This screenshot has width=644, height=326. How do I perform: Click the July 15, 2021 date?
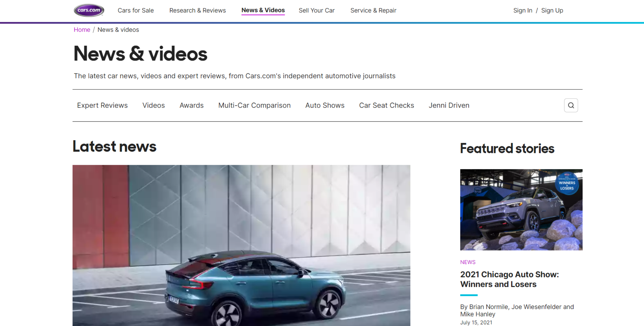[x=476, y=323]
